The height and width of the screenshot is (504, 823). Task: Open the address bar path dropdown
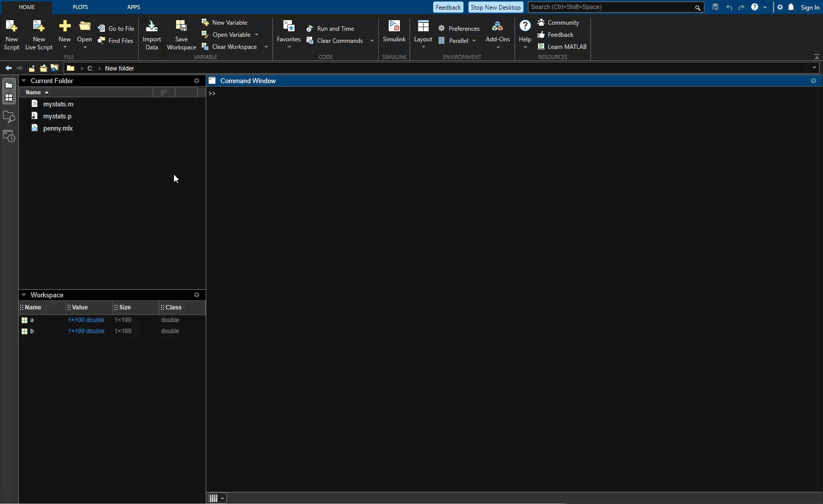point(814,68)
